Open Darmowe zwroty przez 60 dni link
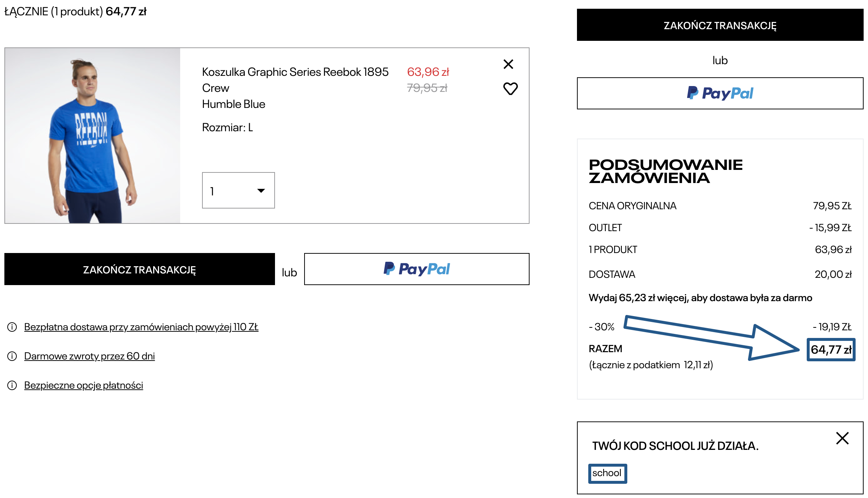This screenshot has height=498, width=868. tap(89, 356)
